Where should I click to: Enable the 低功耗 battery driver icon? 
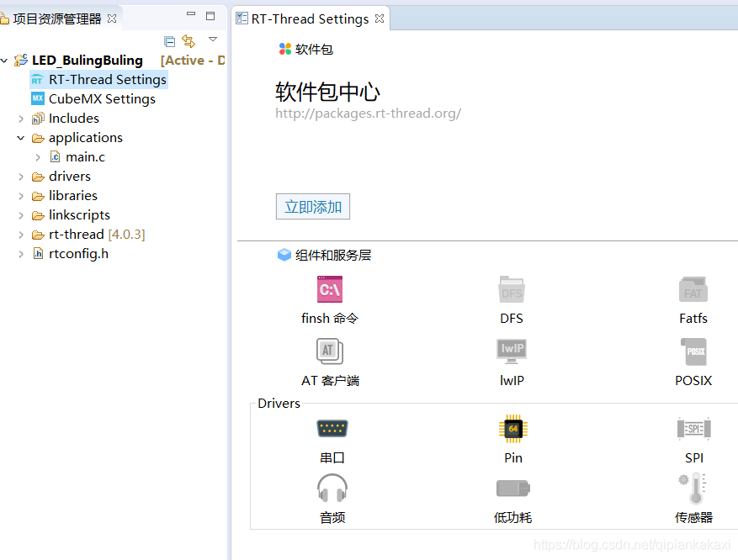click(513, 488)
